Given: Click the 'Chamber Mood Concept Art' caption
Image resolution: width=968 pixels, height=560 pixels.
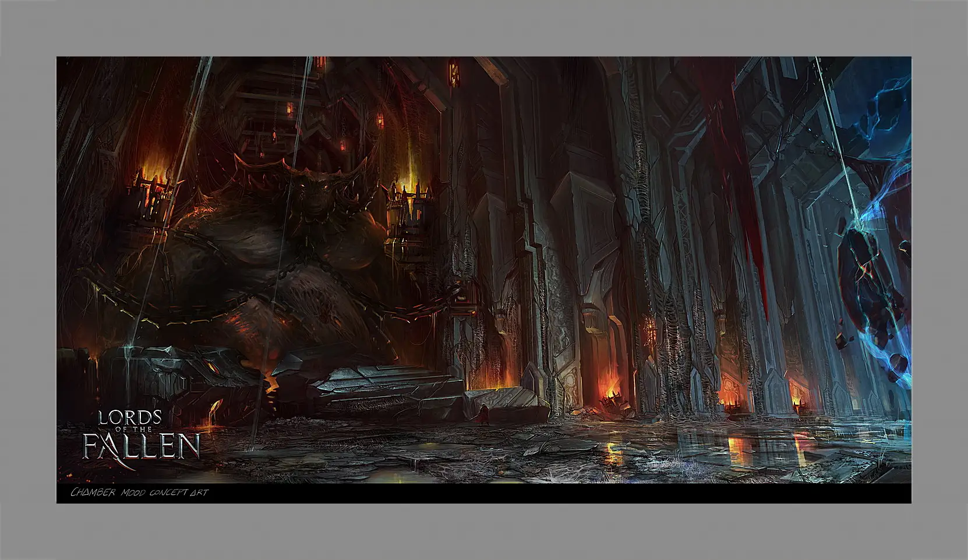Looking at the screenshot, I should coord(139,492).
